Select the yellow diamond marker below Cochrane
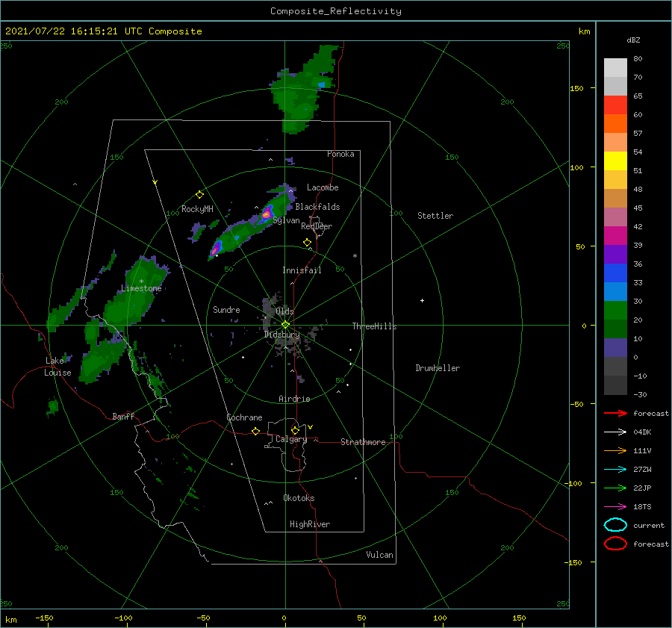672x628 pixels. click(255, 432)
